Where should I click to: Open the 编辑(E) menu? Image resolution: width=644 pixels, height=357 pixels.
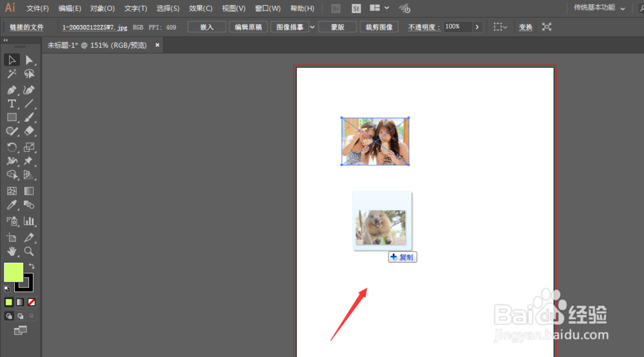pyautogui.click(x=70, y=8)
